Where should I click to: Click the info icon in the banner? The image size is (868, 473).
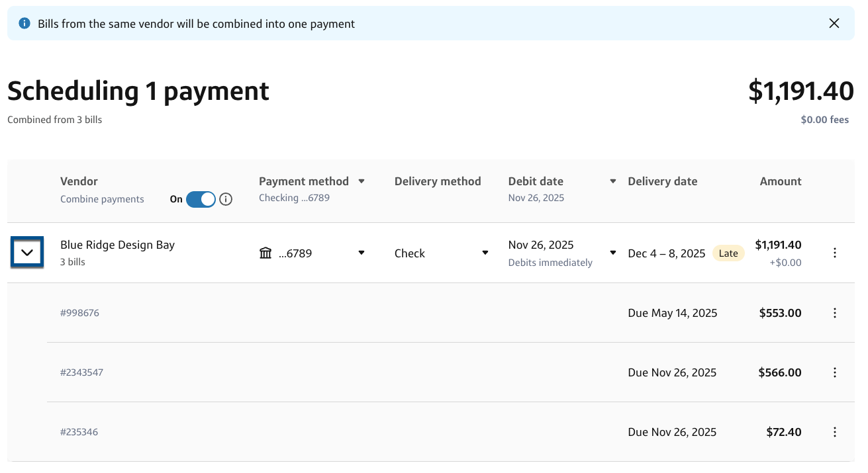tap(24, 24)
